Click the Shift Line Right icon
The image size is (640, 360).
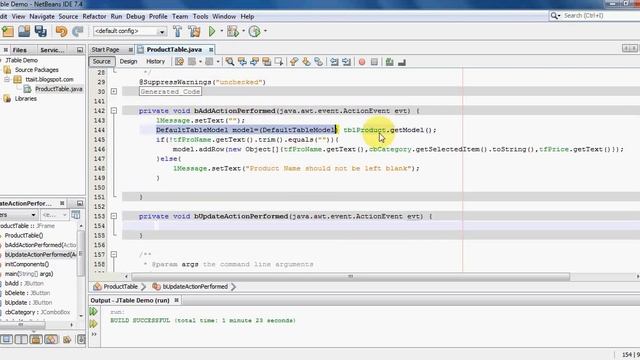coord(347,62)
